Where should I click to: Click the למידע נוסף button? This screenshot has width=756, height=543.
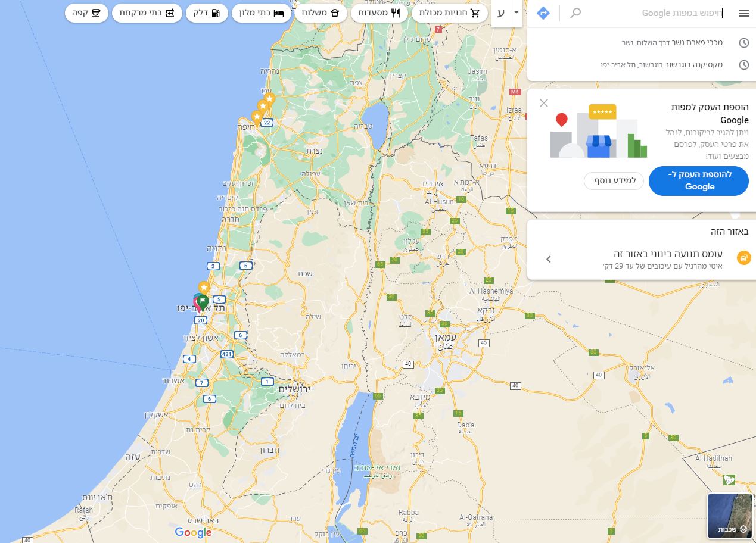coord(614,180)
